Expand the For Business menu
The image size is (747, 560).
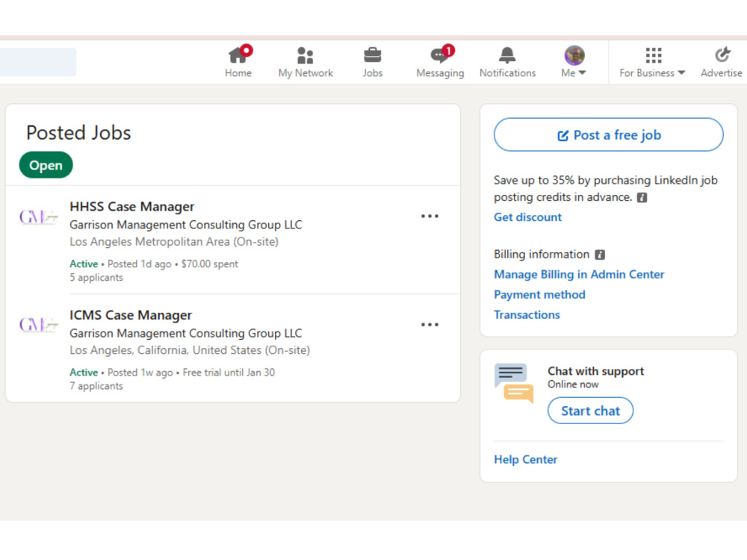pos(652,62)
